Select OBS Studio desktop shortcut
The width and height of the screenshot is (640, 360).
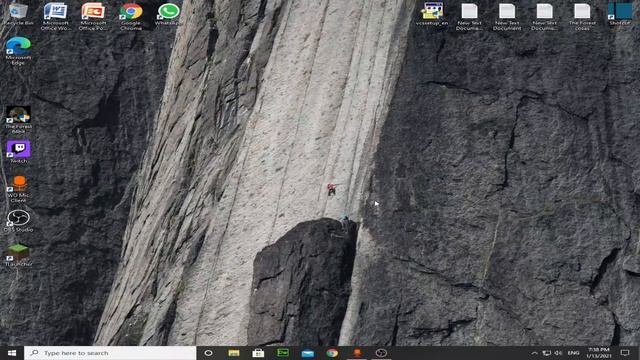(18, 221)
